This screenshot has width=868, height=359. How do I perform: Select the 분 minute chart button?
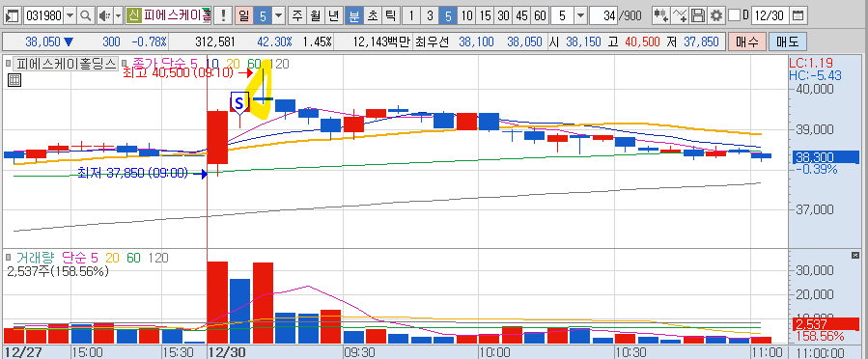[353, 15]
